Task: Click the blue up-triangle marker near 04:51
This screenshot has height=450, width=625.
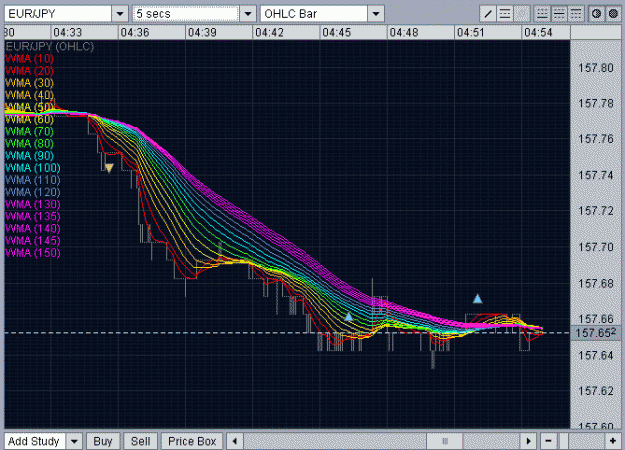Action: [478, 298]
